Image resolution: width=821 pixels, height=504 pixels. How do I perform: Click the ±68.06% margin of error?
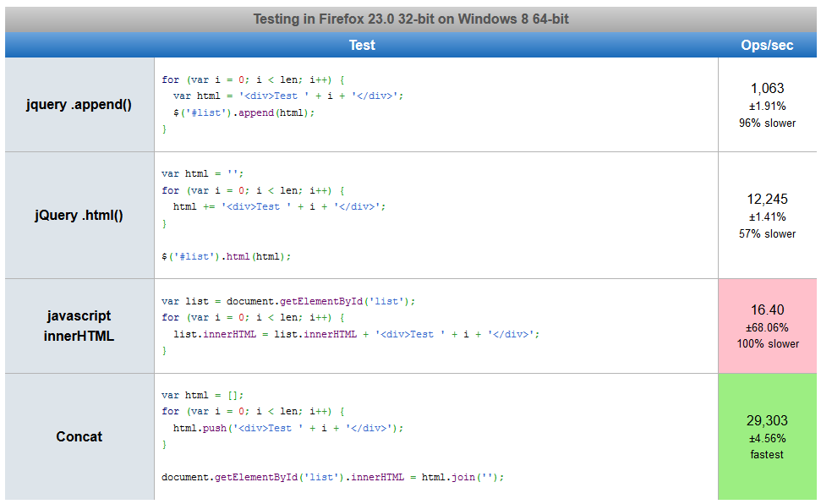pyautogui.click(x=767, y=327)
